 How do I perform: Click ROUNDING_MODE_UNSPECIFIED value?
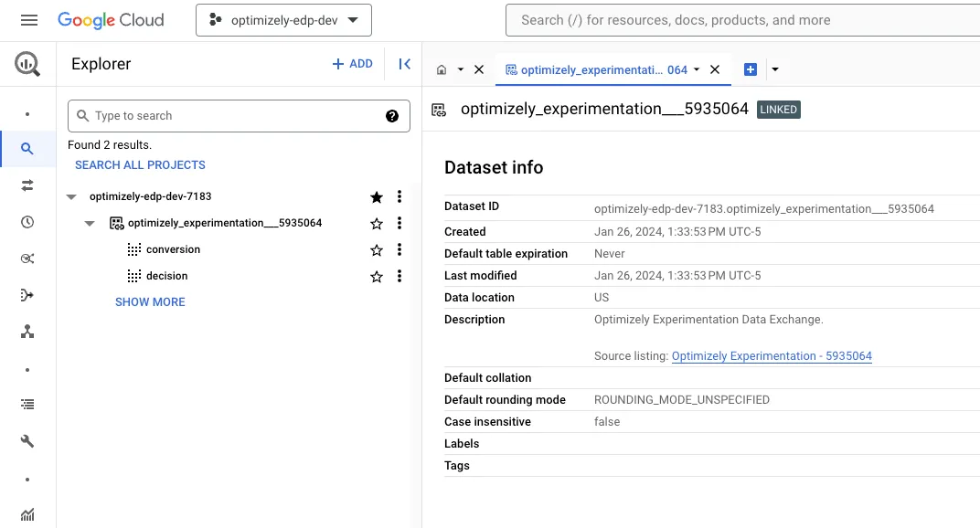[x=682, y=400]
